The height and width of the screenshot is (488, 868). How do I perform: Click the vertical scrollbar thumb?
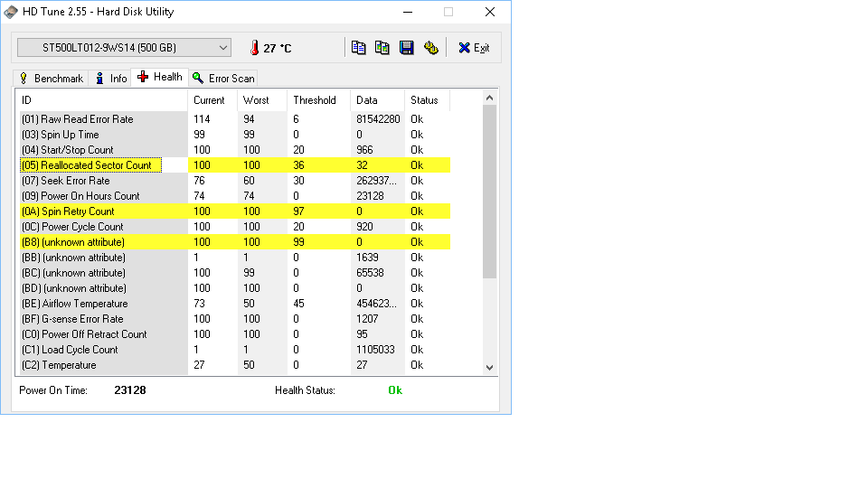489,192
